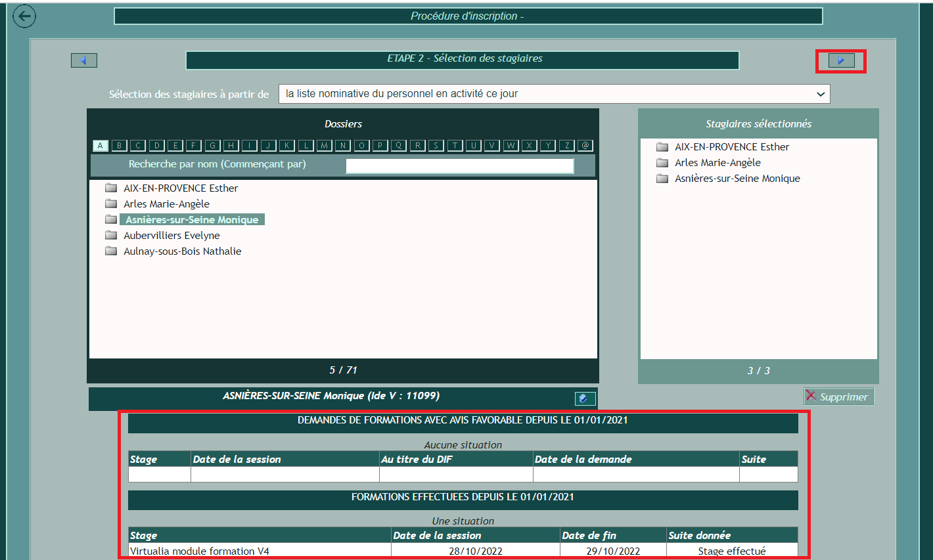Select Arles Marie-Angèle in Dossiers list
This screenshot has width=933, height=560.
(x=166, y=204)
